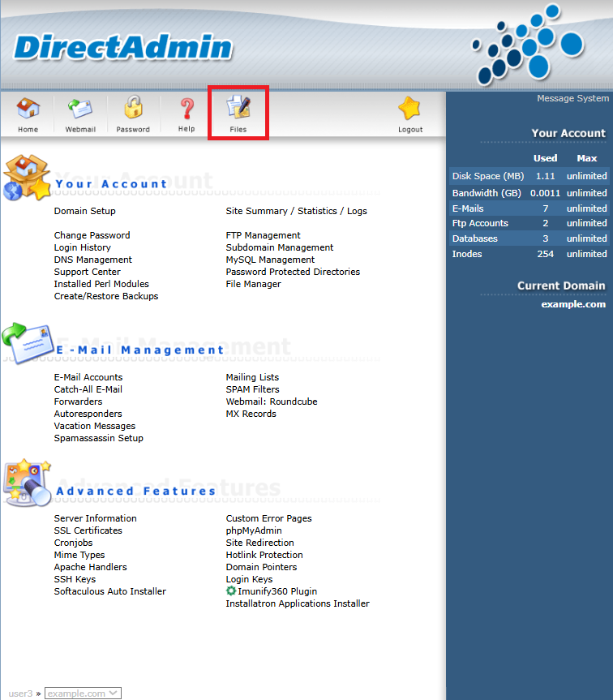Open Custom Error Pages

click(268, 518)
